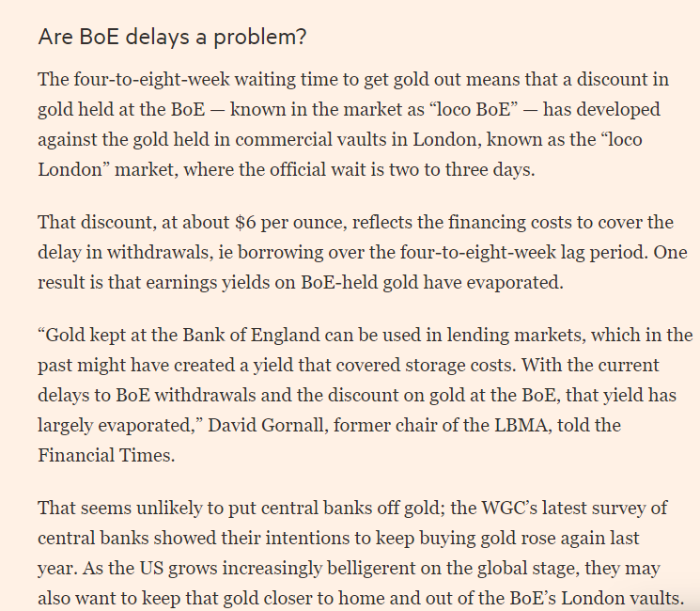Image resolution: width=700 pixels, height=611 pixels.
Task: Click the acronym "LBMA"
Action: (x=521, y=425)
